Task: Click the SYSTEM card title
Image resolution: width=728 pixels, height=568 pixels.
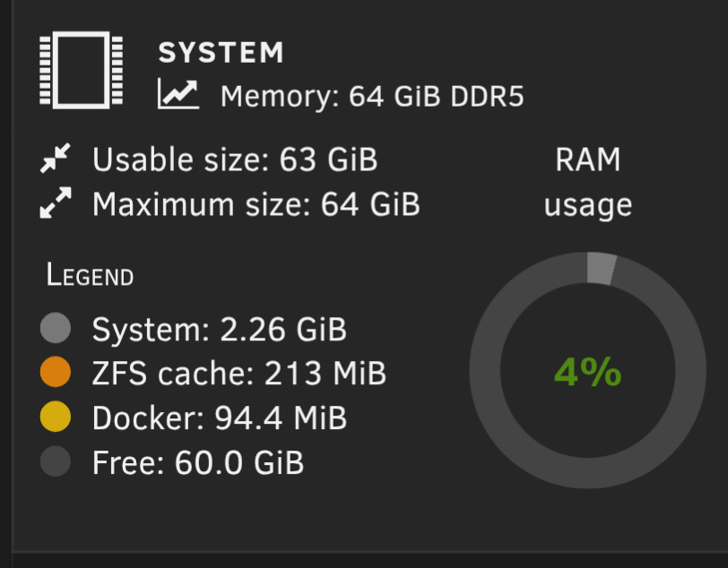Action: point(221,53)
